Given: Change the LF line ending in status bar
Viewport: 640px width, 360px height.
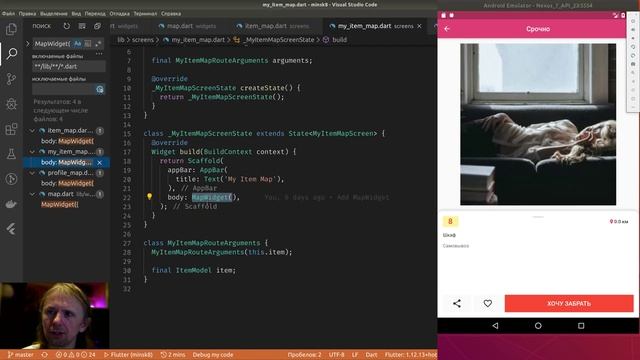Looking at the screenshot, I should click(355, 355).
